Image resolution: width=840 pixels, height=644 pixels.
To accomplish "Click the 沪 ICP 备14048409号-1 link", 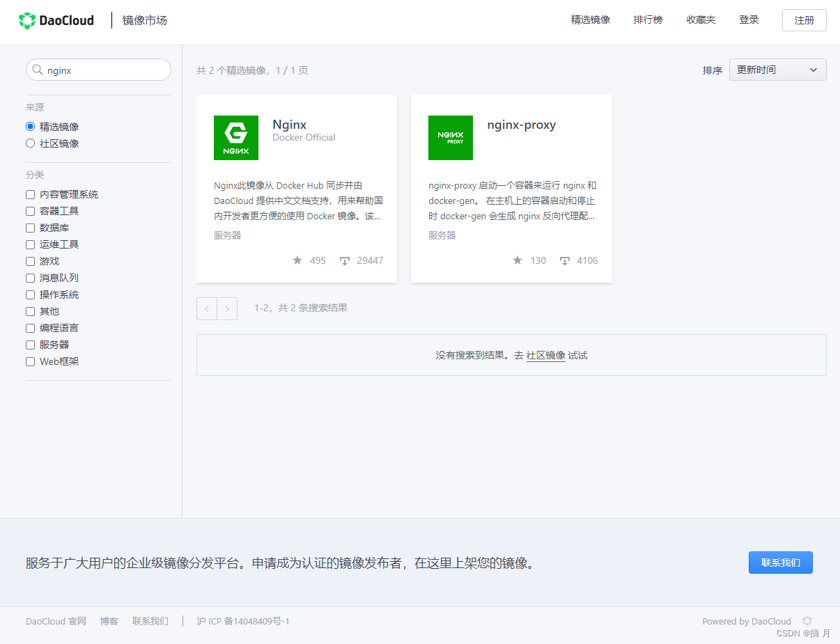I will pos(243,621).
